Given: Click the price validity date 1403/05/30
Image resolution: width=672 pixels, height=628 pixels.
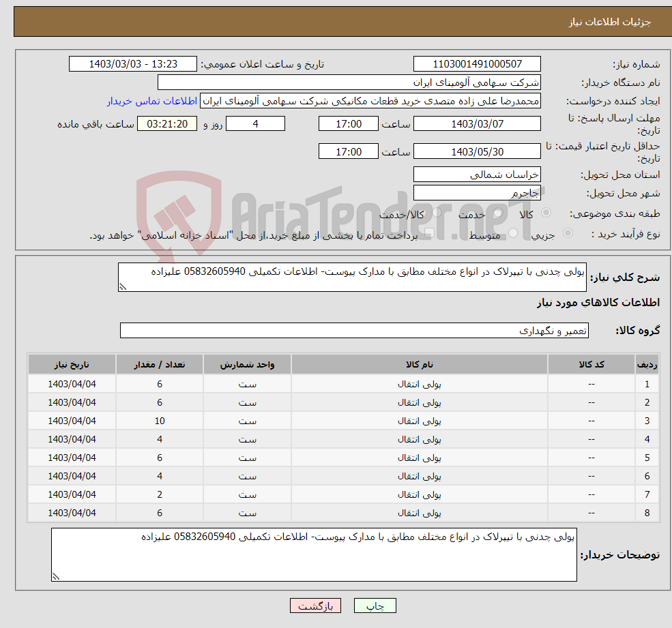Looking at the screenshot, I should tap(477, 151).
